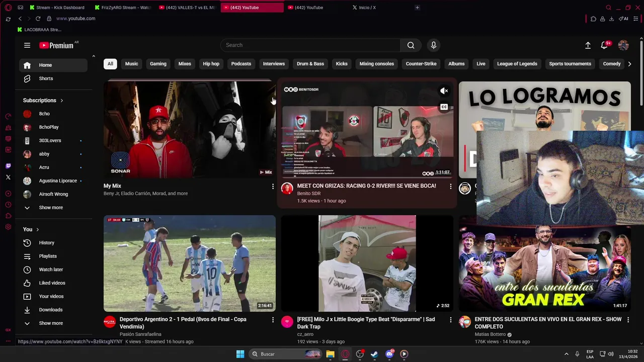644x362 pixels.
Task: Open Opera easy setup sliders icon
Action: click(636, 19)
